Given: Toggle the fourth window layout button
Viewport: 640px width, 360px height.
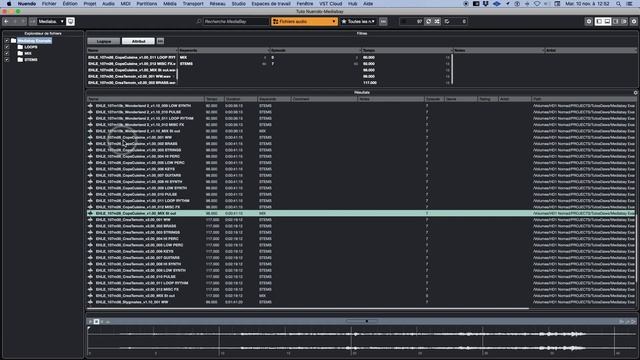Looking at the screenshot, I should point(624,21).
